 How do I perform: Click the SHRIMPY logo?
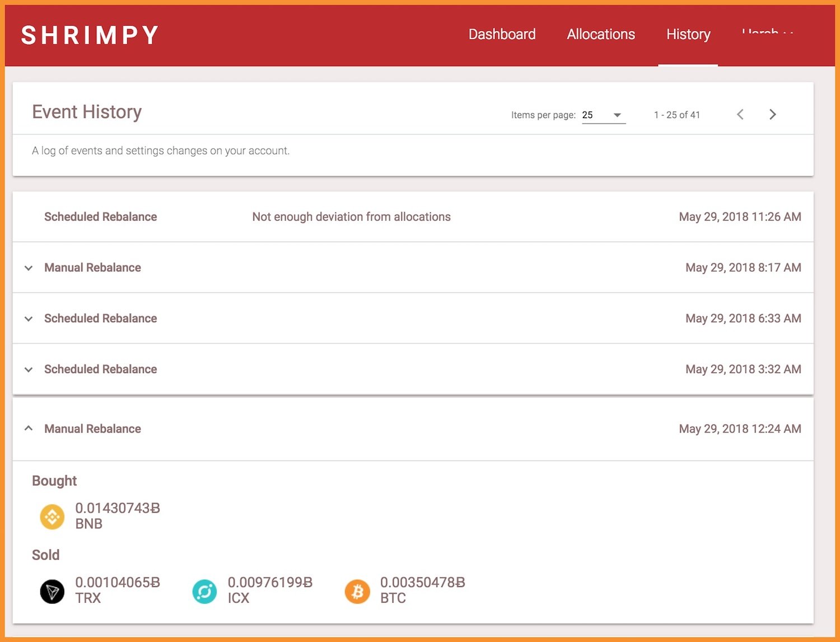(90, 35)
